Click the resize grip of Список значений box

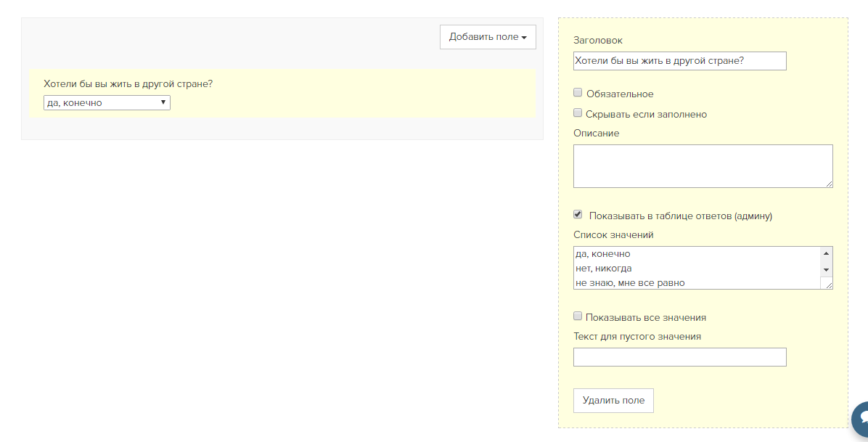click(x=829, y=285)
